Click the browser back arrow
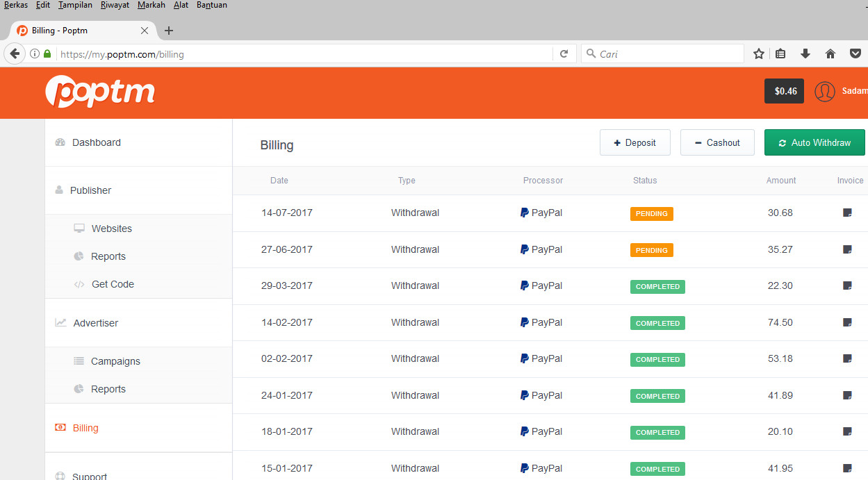This screenshot has width=868, height=480. (x=15, y=53)
